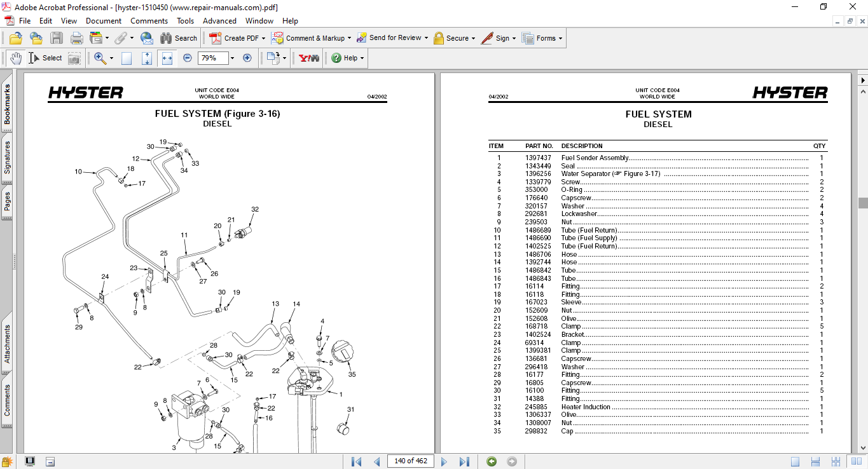
Task: Click the zoom out minus icon
Action: (x=188, y=58)
